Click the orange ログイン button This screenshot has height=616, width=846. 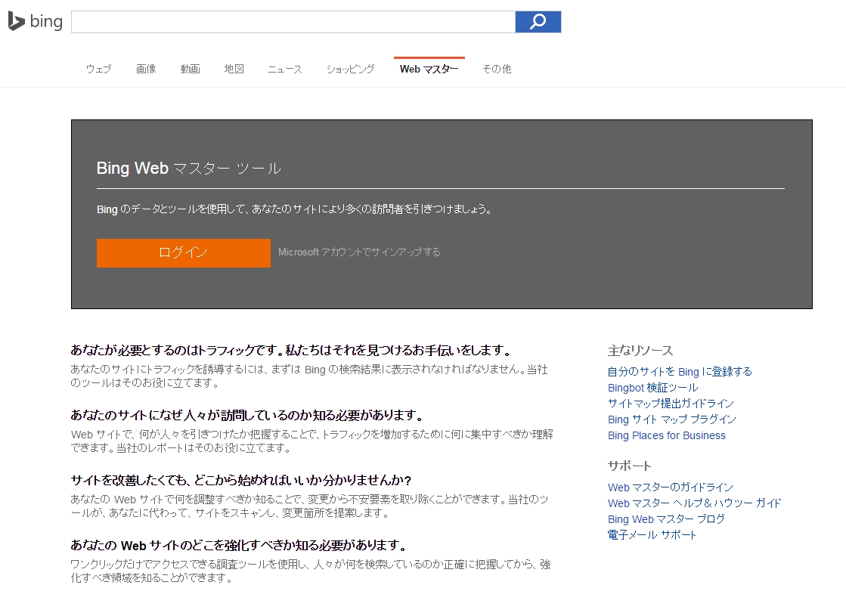click(184, 253)
